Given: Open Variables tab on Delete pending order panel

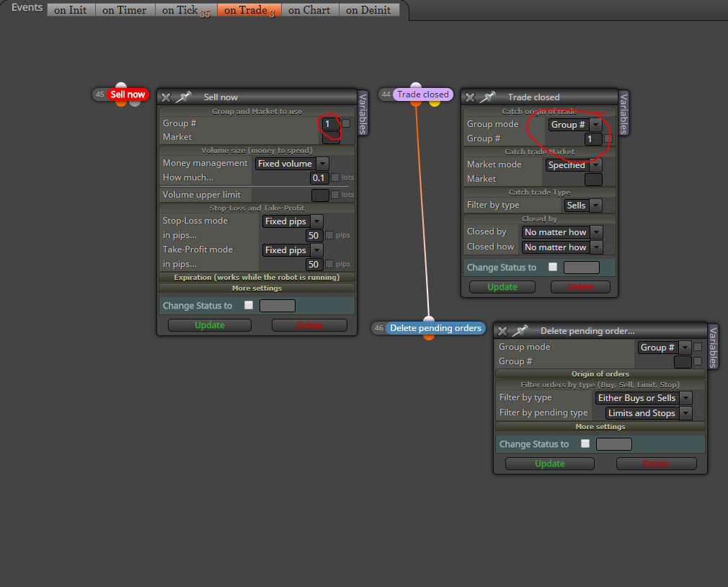Looking at the screenshot, I should [713, 347].
